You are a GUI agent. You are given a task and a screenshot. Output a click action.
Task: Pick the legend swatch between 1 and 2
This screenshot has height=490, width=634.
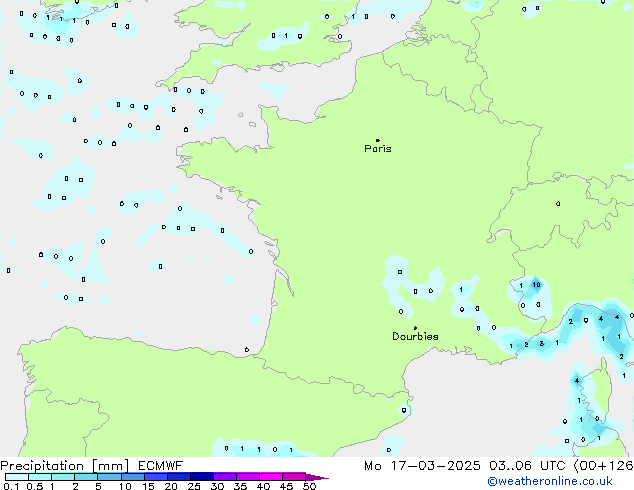(63, 477)
